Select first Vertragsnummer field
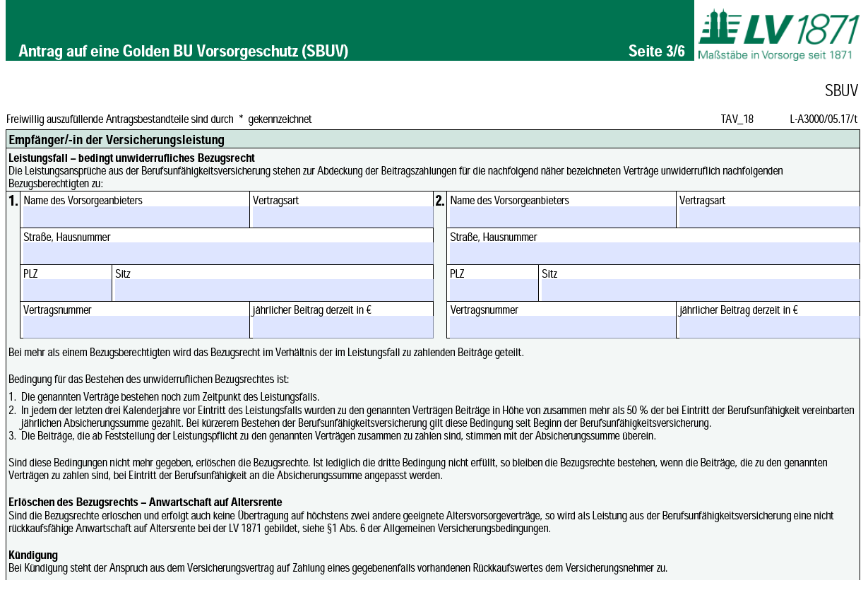The width and height of the screenshot is (868, 607). pyautogui.click(x=136, y=327)
